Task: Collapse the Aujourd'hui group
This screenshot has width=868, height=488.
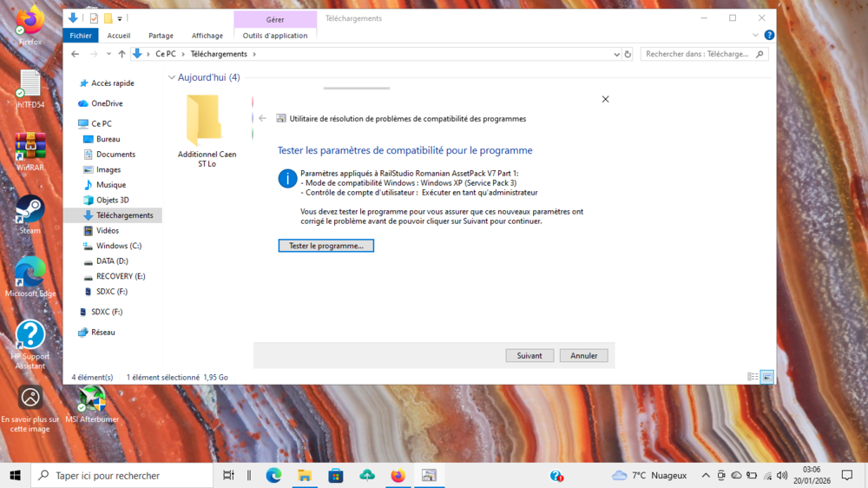Action: [x=172, y=77]
